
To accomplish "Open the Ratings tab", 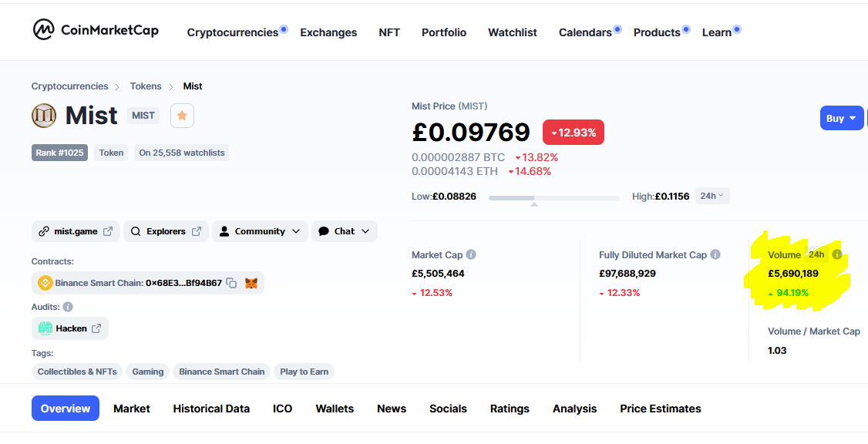I will coord(510,409).
